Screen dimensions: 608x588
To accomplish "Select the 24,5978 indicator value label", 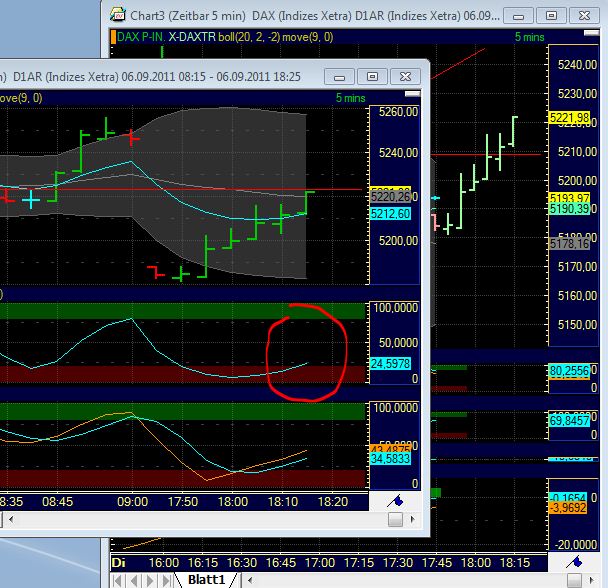I will coord(390,363).
